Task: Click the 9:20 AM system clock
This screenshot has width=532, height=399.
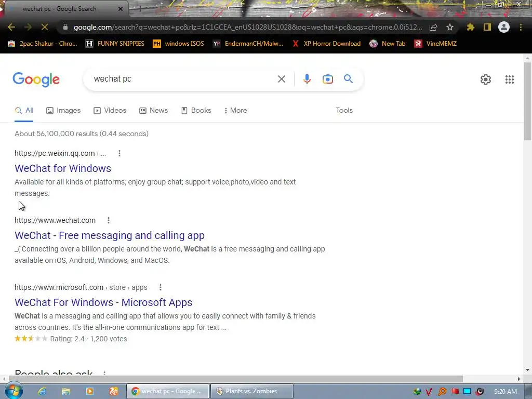Action: tap(506, 392)
